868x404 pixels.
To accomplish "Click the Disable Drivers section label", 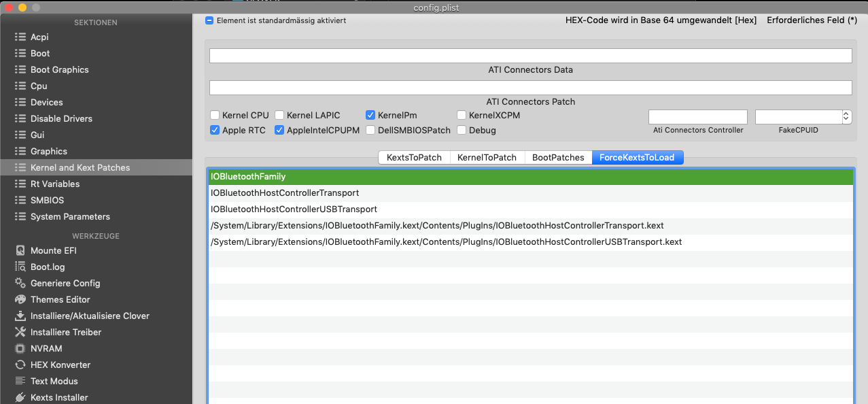I will pyautogui.click(x=61, y=118).
